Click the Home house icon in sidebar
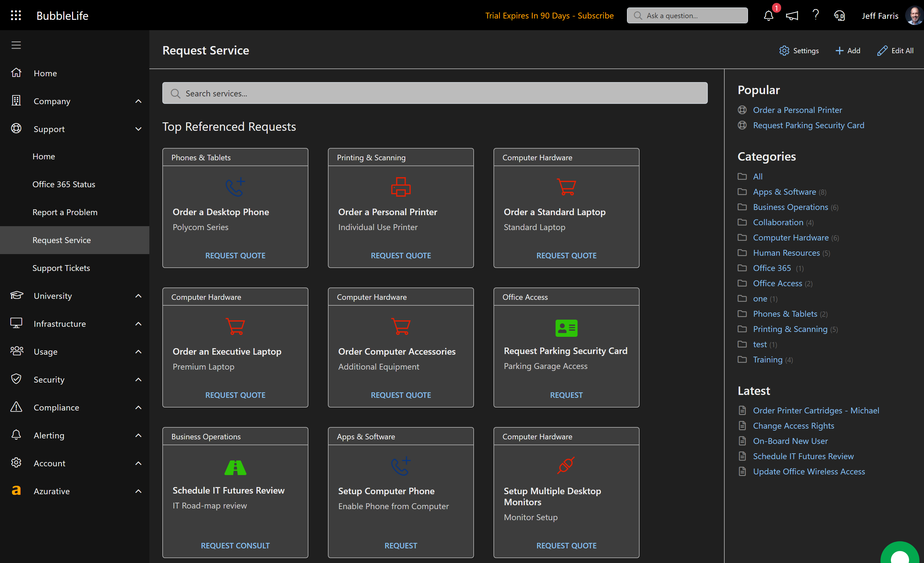 tap(16, 73)
